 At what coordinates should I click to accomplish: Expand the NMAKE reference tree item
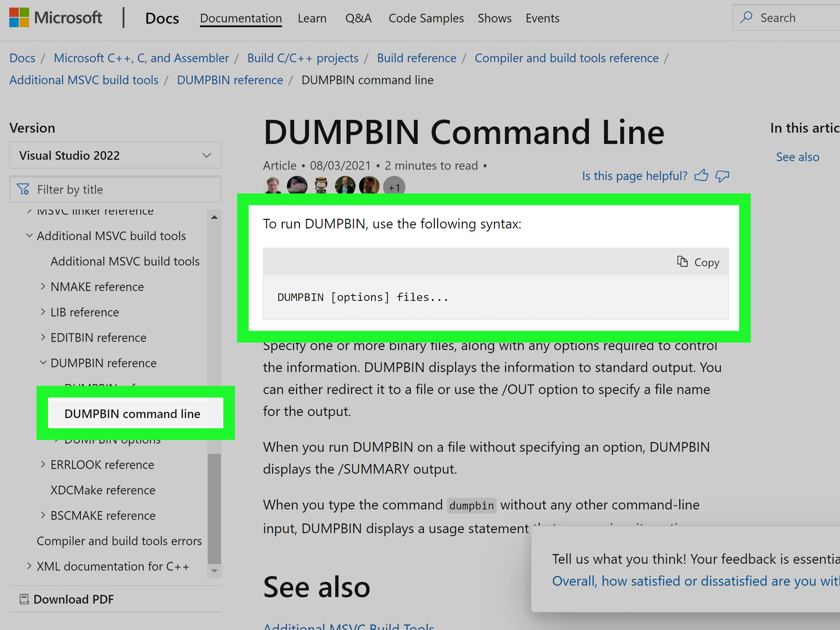pyautogui.click(x=43, y=286)
